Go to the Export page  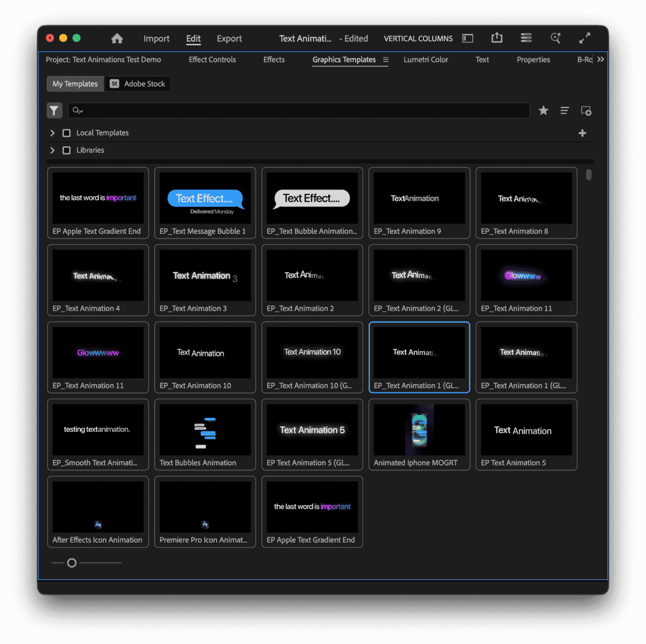229,38
